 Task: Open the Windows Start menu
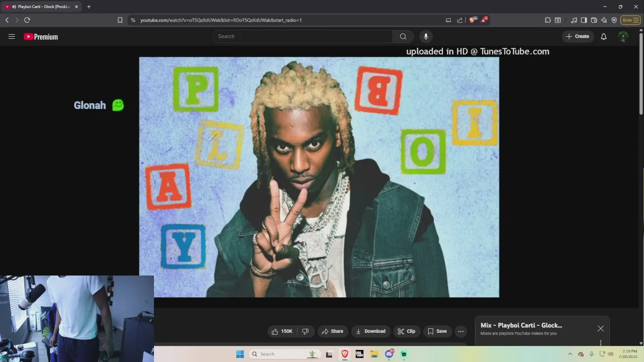240,354
